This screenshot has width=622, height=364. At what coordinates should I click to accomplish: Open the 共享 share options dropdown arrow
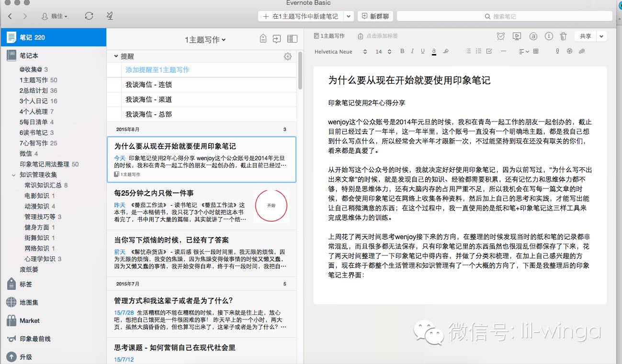[x=601, y=36]
